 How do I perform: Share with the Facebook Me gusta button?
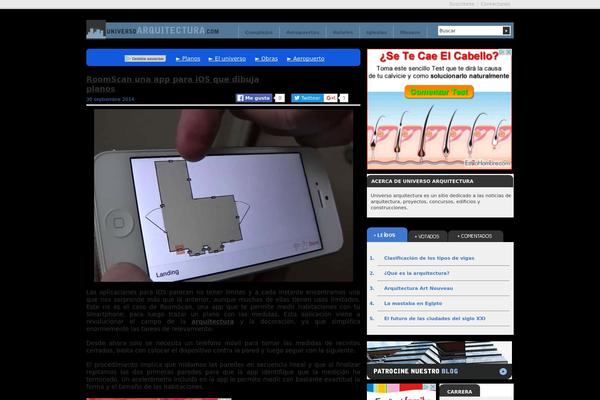(x=254, y=98)
